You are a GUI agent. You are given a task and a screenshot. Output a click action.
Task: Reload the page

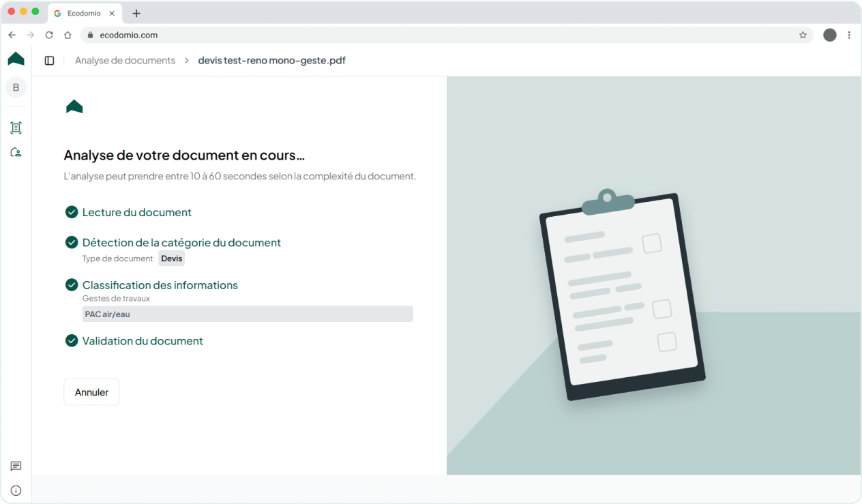pyautogui.click(x=49, y=35)
